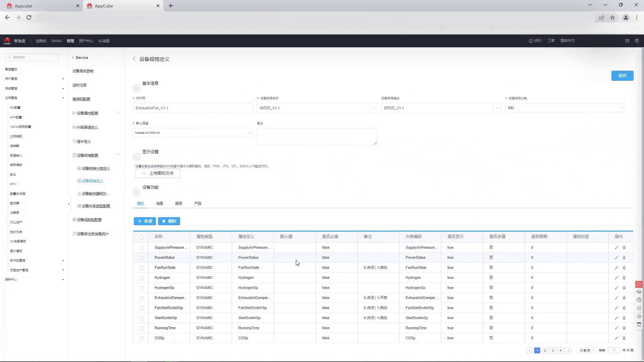Open the help question icon in top bar
Image resolution: width=644 pixels, height=362 pixels.
(637, 41)
